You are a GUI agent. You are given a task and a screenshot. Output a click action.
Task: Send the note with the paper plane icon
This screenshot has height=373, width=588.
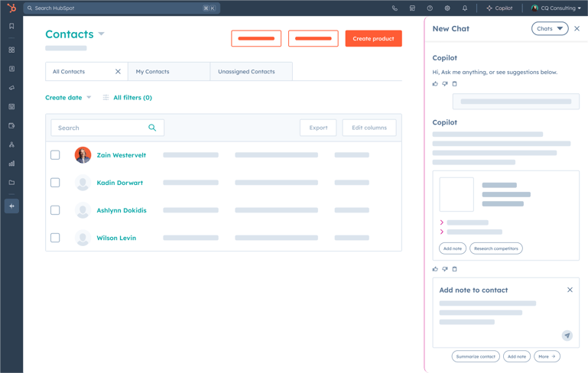tap(567, 335)
